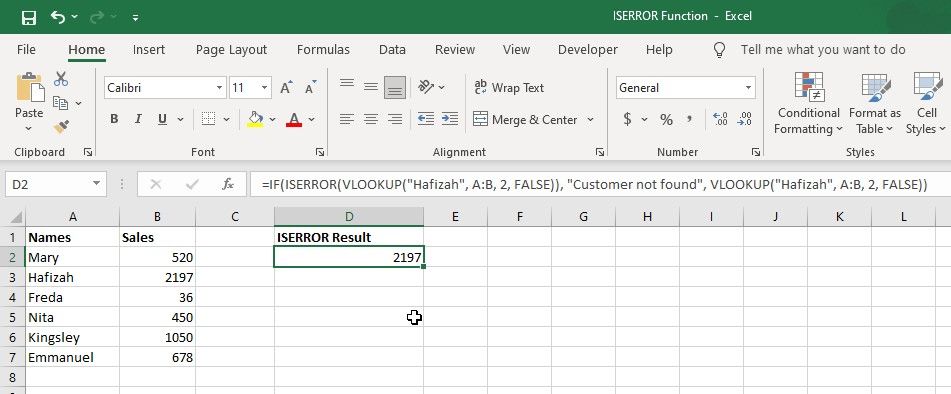Viewport: 951px width, 394px height.
Task: Open the Copy options dropdown arrow
Action: (78, 104)
